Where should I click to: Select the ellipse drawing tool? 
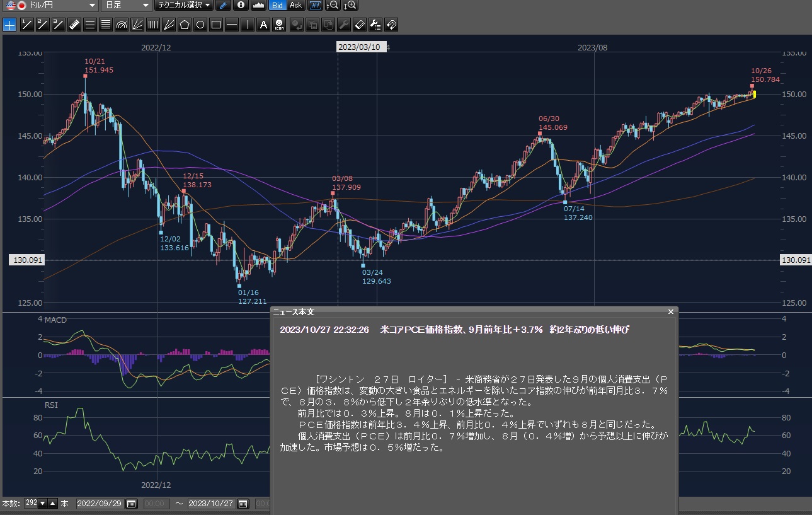coord(200,25)
